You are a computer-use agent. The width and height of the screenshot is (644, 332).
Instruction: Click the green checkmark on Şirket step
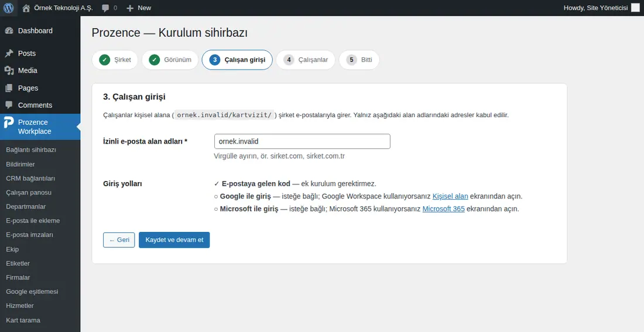point(104,60)
